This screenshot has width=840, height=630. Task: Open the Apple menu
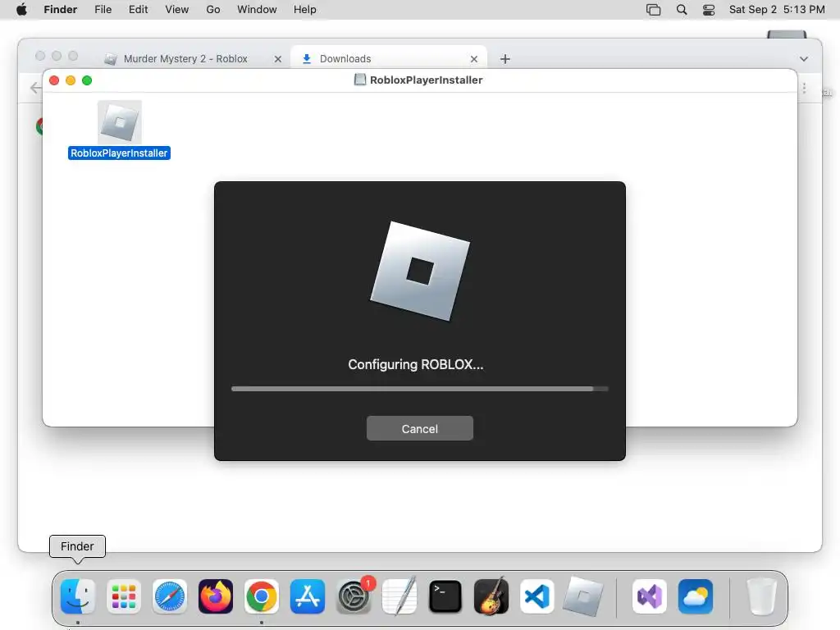21,10
